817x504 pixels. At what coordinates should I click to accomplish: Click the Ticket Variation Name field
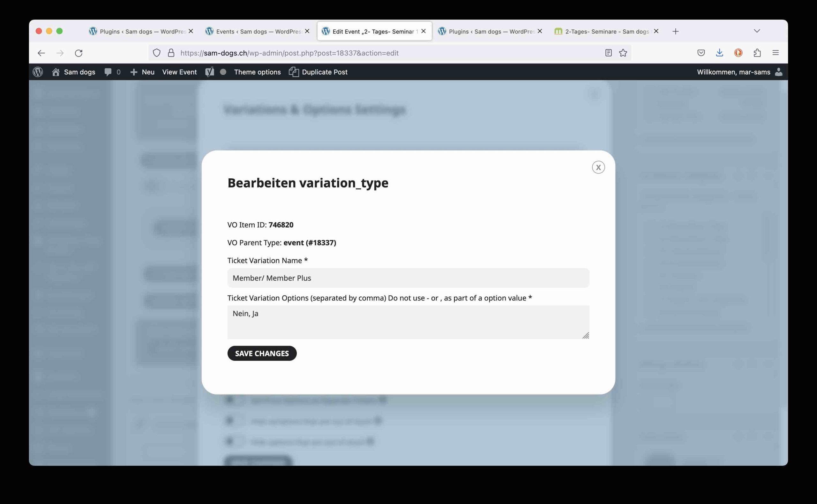click(x=408, y=278)
